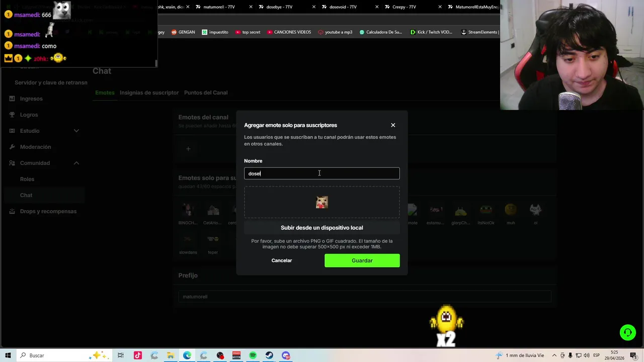Viewport: 644px width, 362px height.
Task: Open Steam from the taskbar
Action: (x=269, y=355)
